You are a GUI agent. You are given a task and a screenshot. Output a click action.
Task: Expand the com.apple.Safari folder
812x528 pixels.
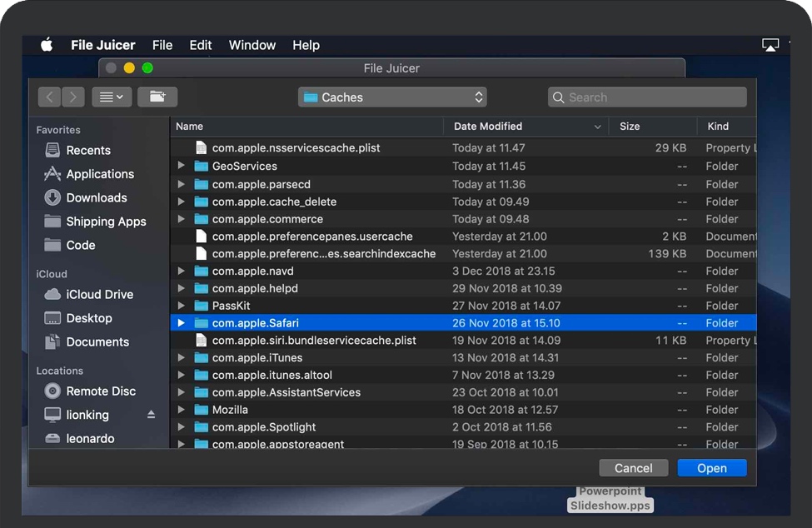182,323
